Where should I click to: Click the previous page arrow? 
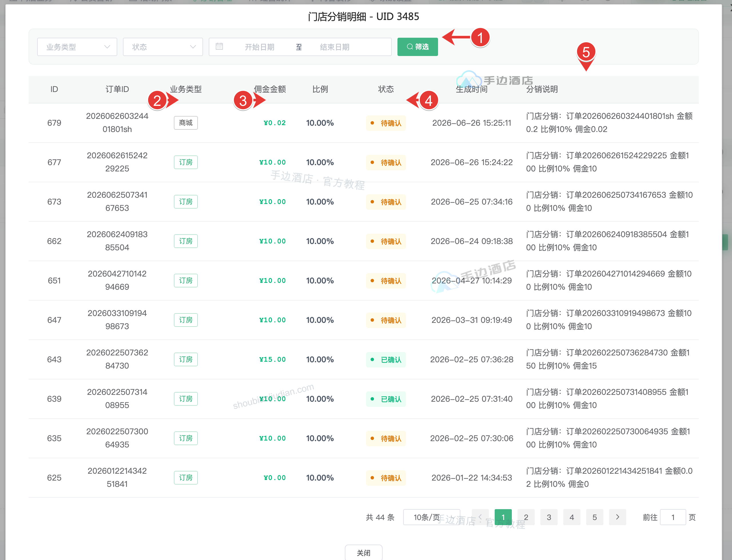click(x=480, y=517)
